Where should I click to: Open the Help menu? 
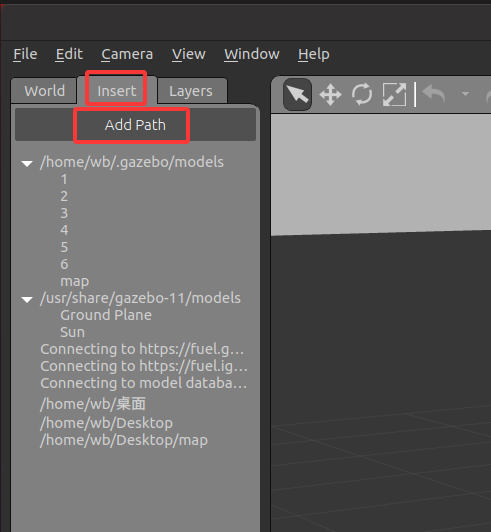tap(314, 54)
